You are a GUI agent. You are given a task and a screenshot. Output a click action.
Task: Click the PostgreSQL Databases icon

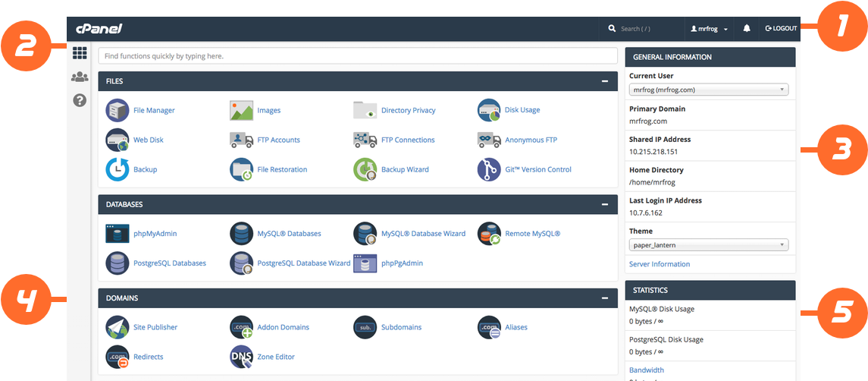click(x=117, y=263)
